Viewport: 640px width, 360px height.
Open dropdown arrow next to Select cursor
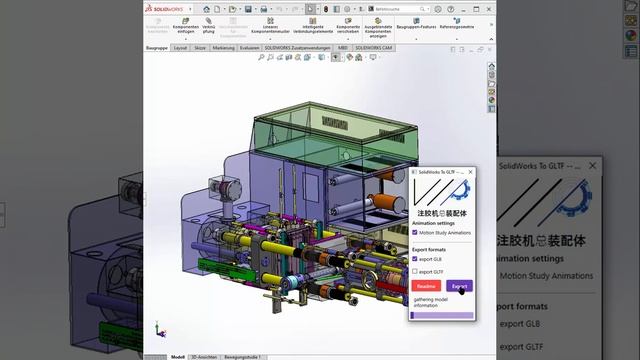[x=318, y=9]
